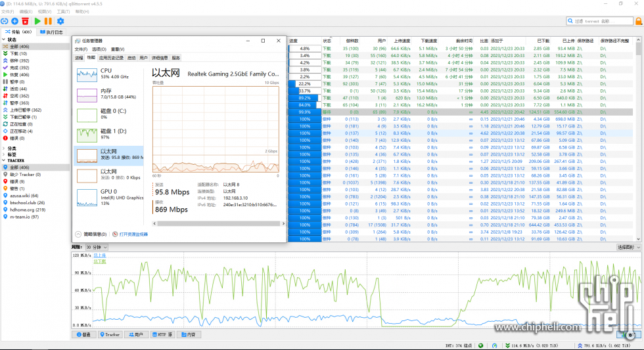Viewport: 644px width, 350px height.
Task: Switch to Task Manager 详细信息 tab
Action: pyautogui.click(x=160, y=58)
